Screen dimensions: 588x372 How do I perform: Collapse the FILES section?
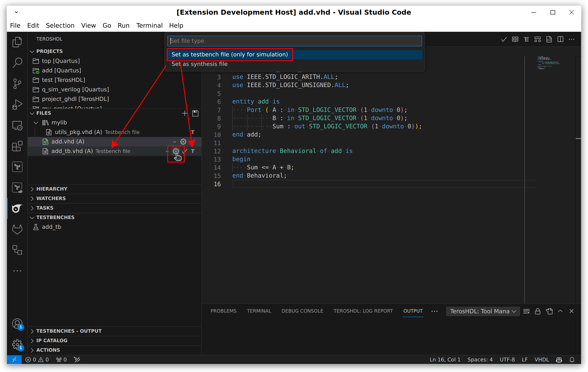tap(32, 113)
